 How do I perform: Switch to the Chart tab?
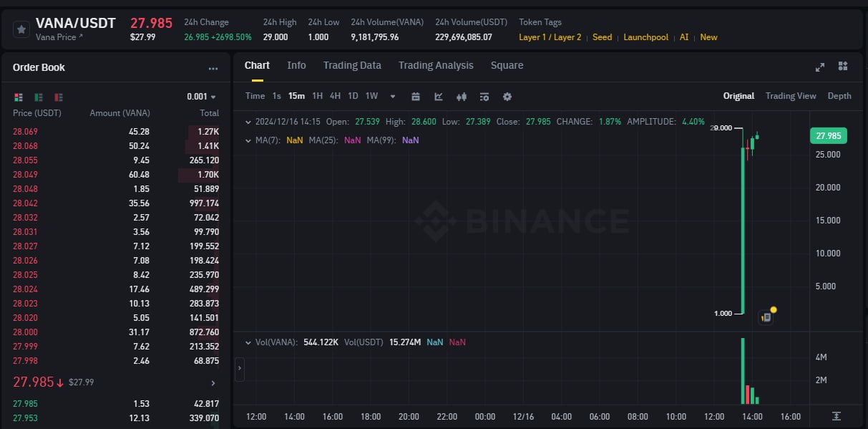pyautogui.click(x=257, y=65)
